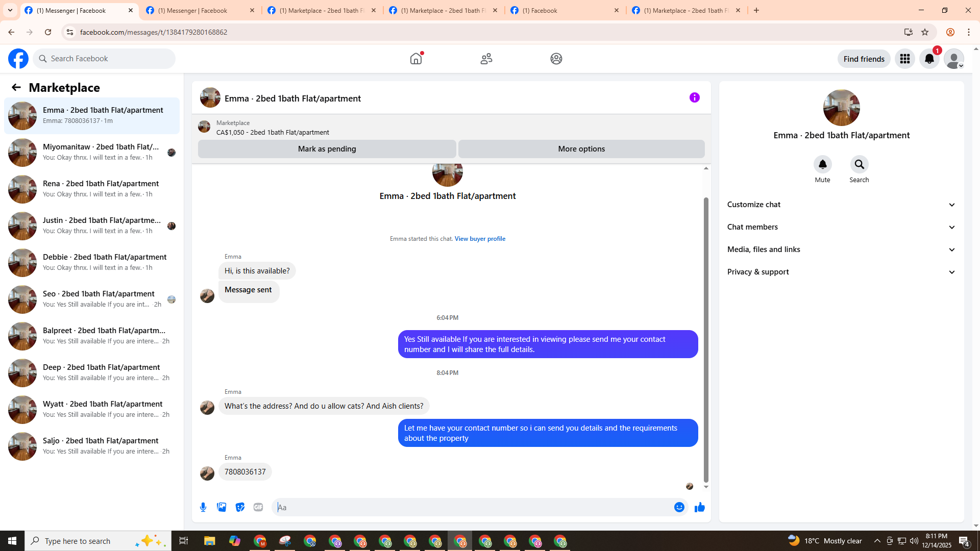Open the View buyer profile link

point(480,239)
